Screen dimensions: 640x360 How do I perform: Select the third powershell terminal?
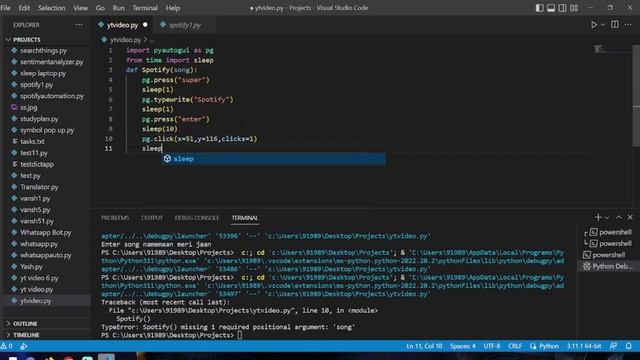point(609,255)
